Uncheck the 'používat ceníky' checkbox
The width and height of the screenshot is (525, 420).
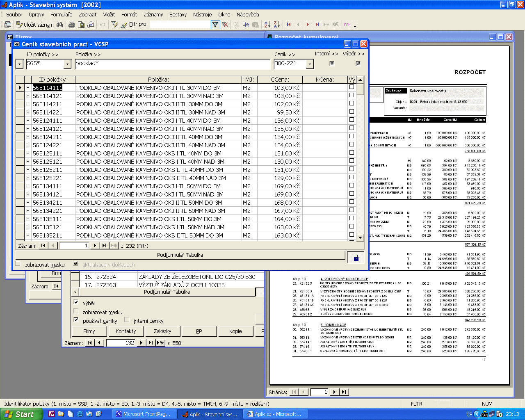coord(76,320)
